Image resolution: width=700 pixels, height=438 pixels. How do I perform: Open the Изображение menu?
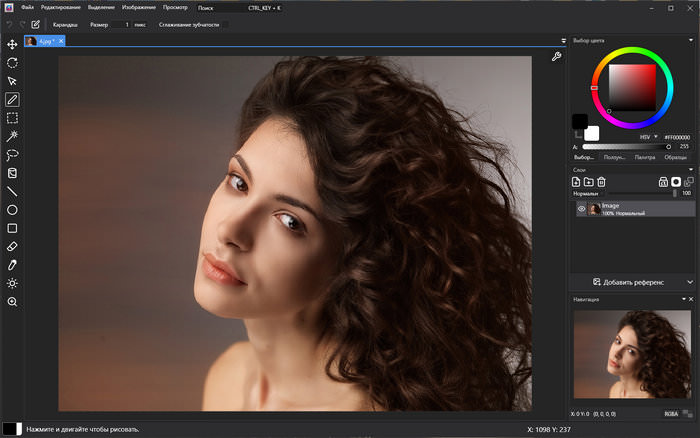[x=139, y=8]
